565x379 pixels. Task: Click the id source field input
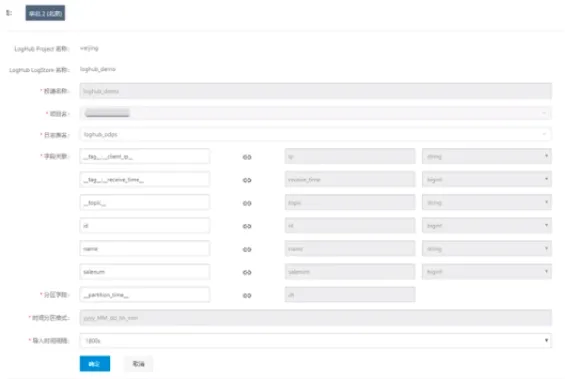(144, 226)
